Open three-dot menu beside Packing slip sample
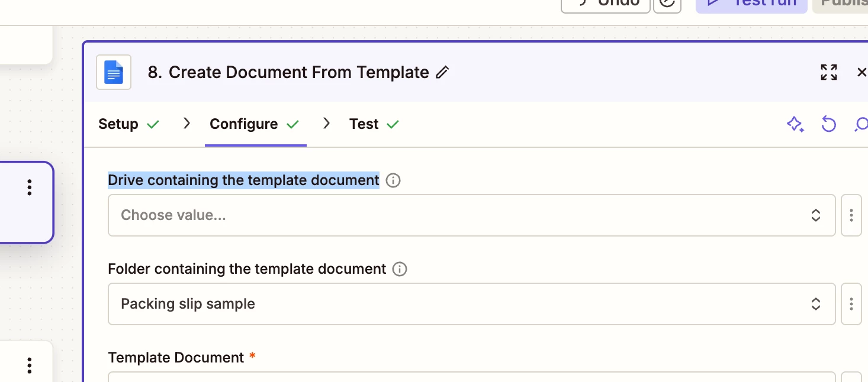 coord(851,304)
